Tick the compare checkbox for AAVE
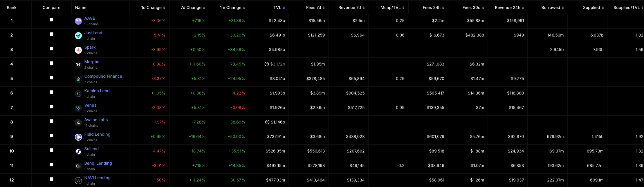 pyautogui.click(x=51, y=20)
